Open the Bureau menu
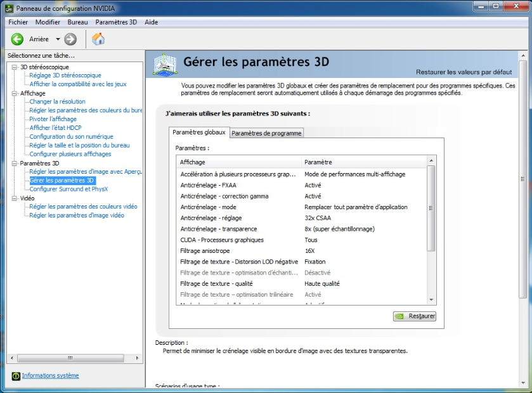Viewport: 532px width, 393px height. [77, 22]
